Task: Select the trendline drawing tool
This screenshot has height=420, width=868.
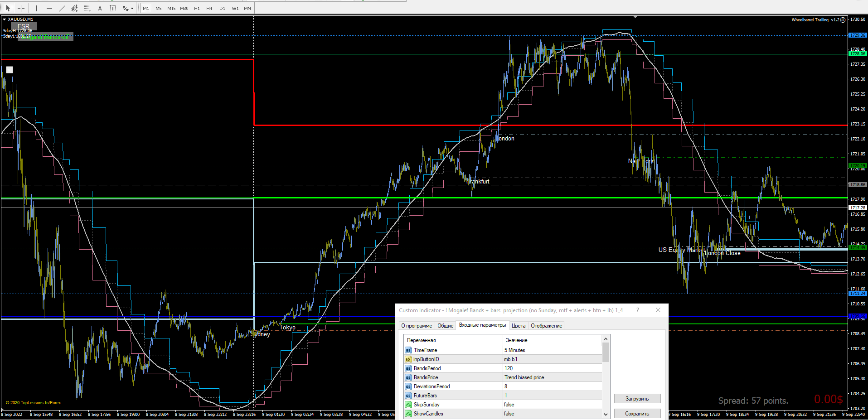Action: [x=62, y=8]
